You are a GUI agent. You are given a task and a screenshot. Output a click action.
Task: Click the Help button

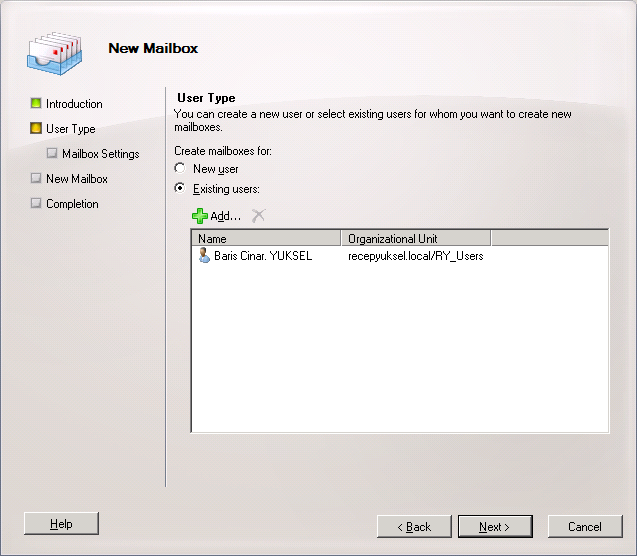(61, 524)
